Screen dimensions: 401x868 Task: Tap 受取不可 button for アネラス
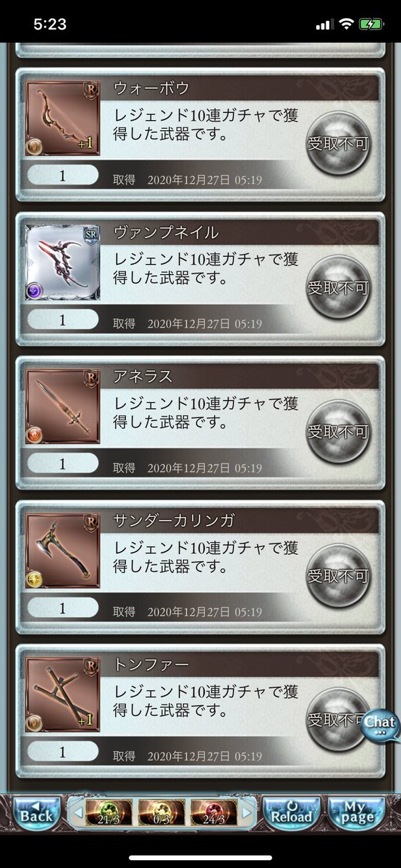coord(339,432)
